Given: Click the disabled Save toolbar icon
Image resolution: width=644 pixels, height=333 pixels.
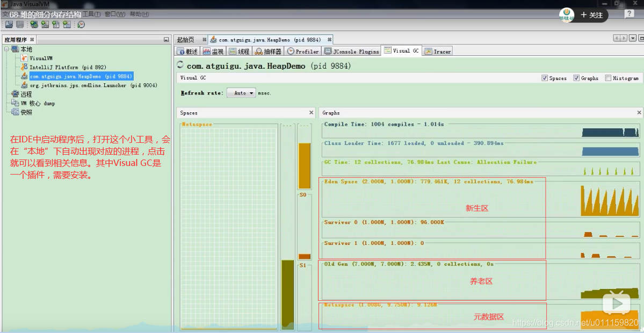Looking at the screenshot, I should [19, 24].
